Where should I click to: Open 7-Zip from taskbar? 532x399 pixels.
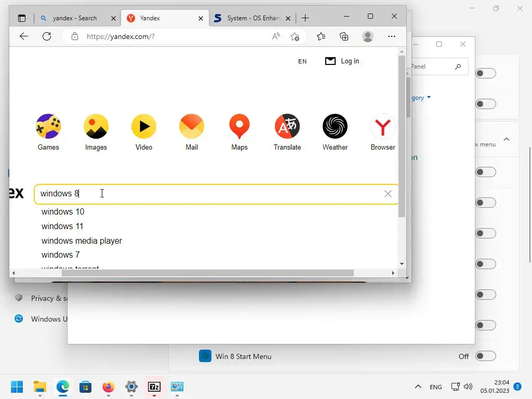tap(154, 387)
